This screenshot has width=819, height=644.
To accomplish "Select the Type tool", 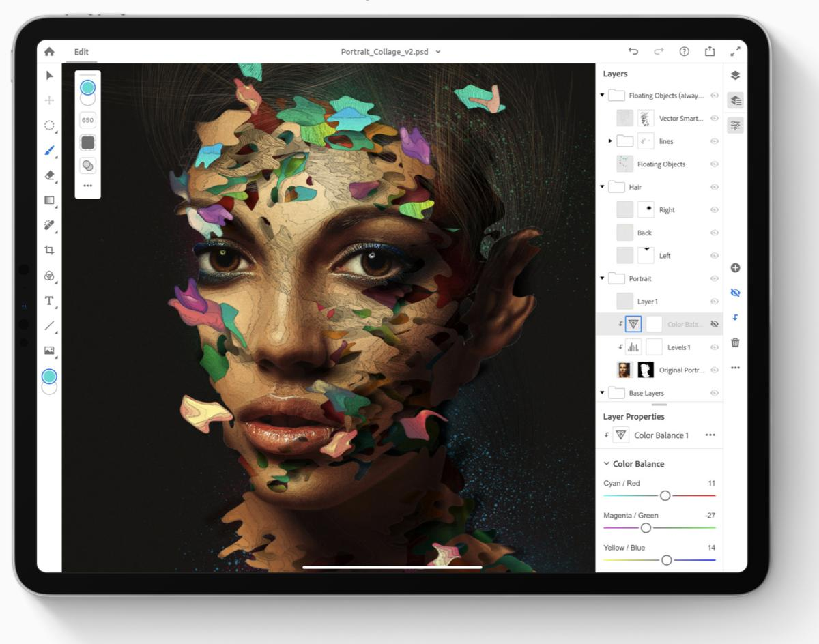I will click(49, 301).
